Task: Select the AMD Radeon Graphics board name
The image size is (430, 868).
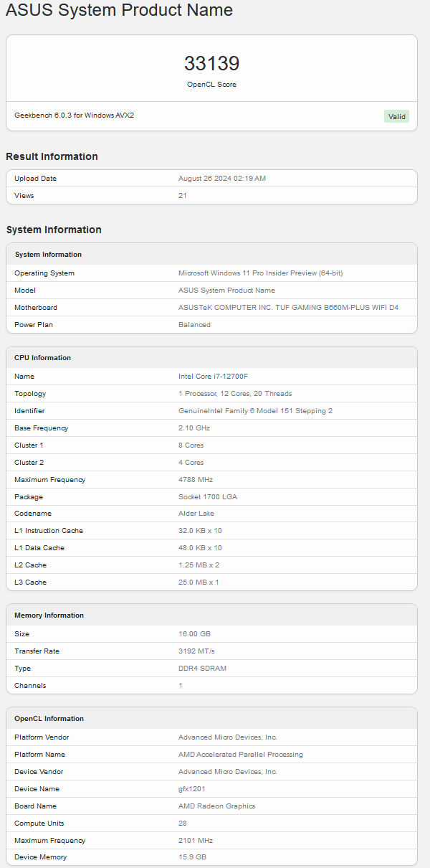Action: tap(216, 806)
